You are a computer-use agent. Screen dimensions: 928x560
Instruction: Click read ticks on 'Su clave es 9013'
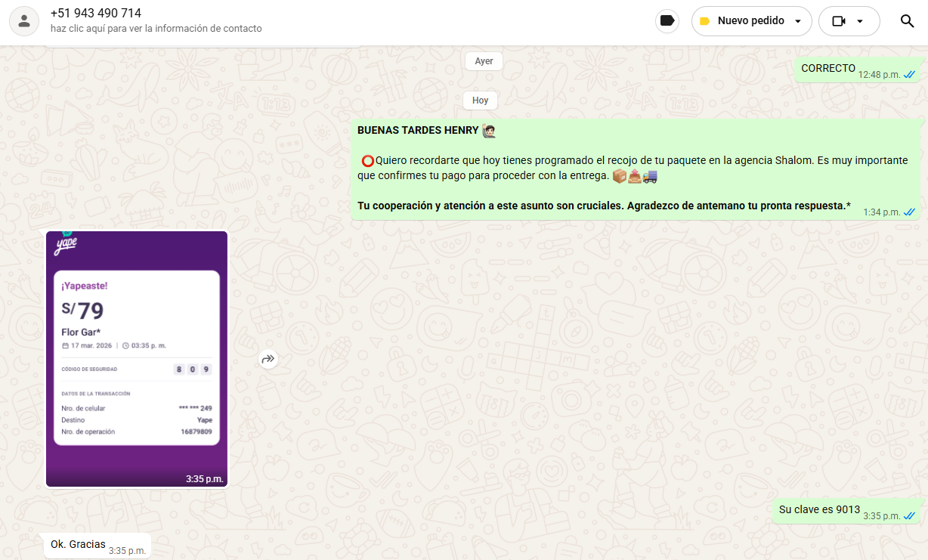[909, 516]
